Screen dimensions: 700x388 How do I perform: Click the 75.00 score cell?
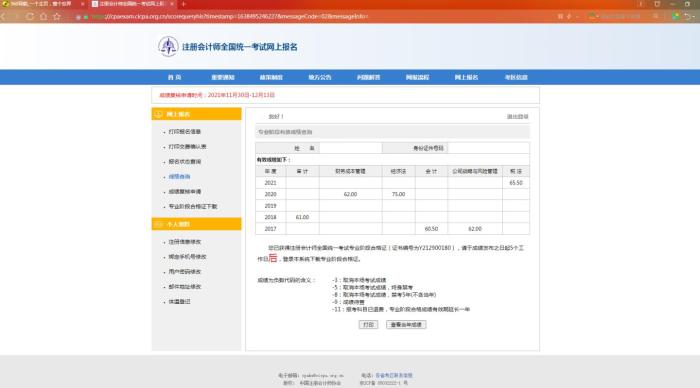tap(398, 194)
